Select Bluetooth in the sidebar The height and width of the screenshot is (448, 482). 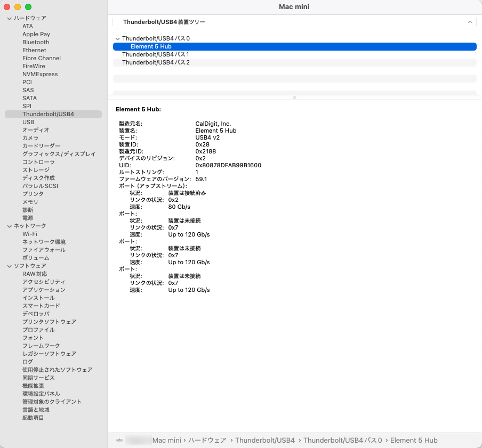click(36, 43)
